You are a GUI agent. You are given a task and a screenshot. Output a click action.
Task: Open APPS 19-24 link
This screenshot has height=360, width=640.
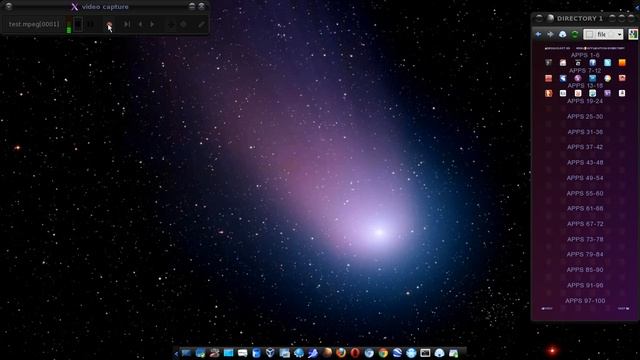click(x=585, y=101)
